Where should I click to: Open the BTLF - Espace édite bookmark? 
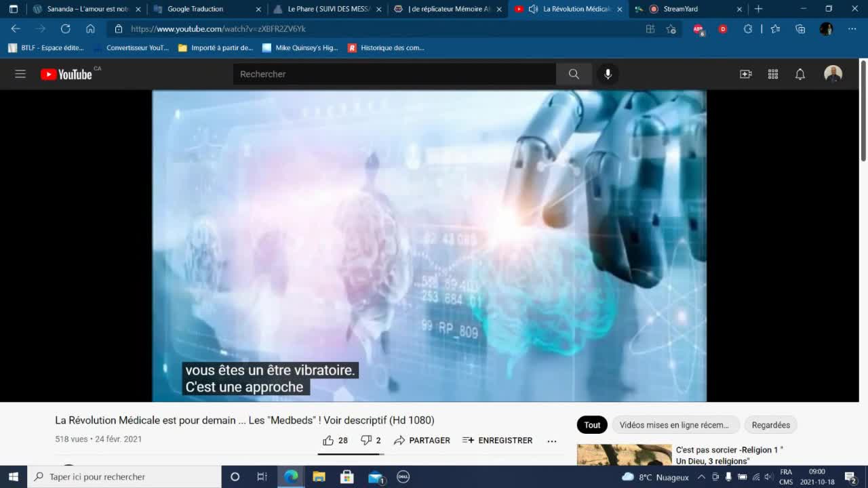[x=46, y=48]
